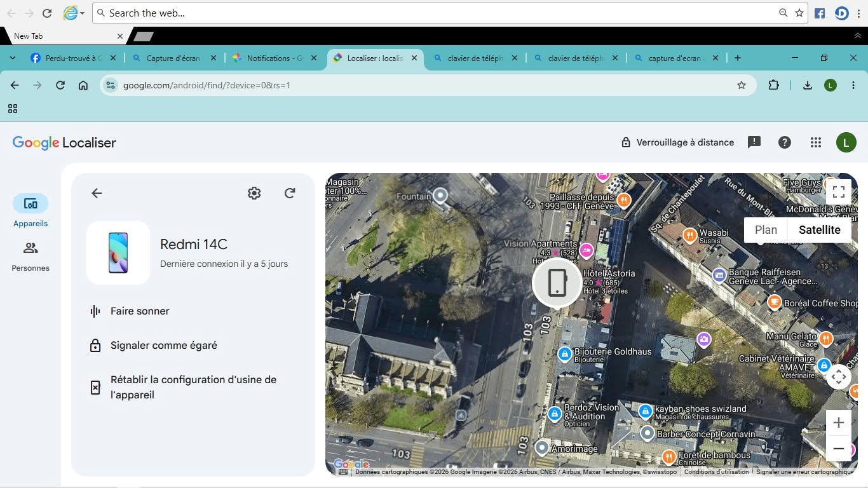Recenter the map with the location target button
The image size is (868, 488).
pyautogui.click(x=838, y=377)
